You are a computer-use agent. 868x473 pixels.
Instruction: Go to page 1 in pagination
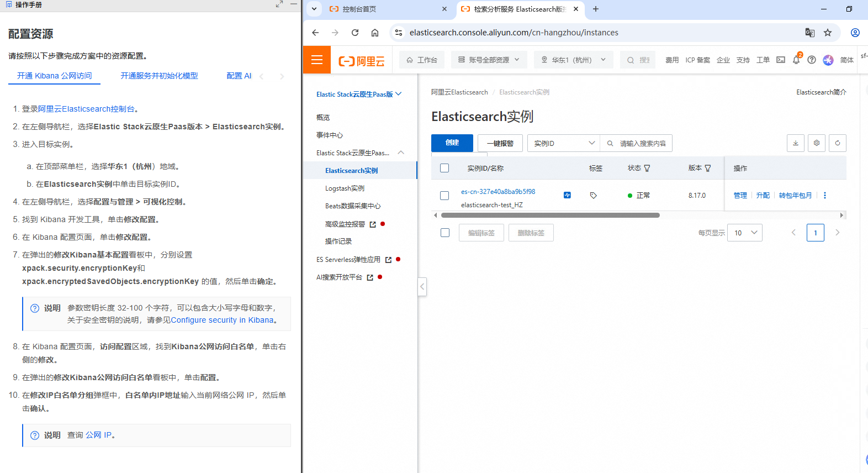pos(816,233)
